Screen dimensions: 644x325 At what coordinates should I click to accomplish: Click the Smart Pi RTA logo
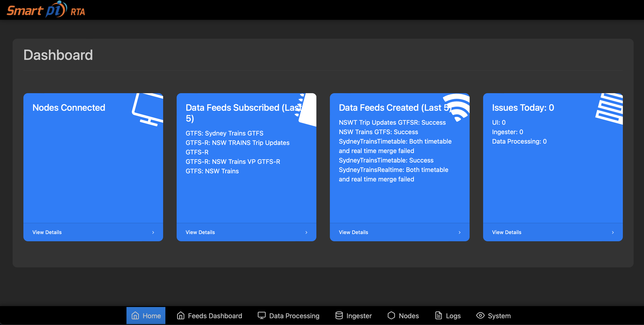(46, 9)
